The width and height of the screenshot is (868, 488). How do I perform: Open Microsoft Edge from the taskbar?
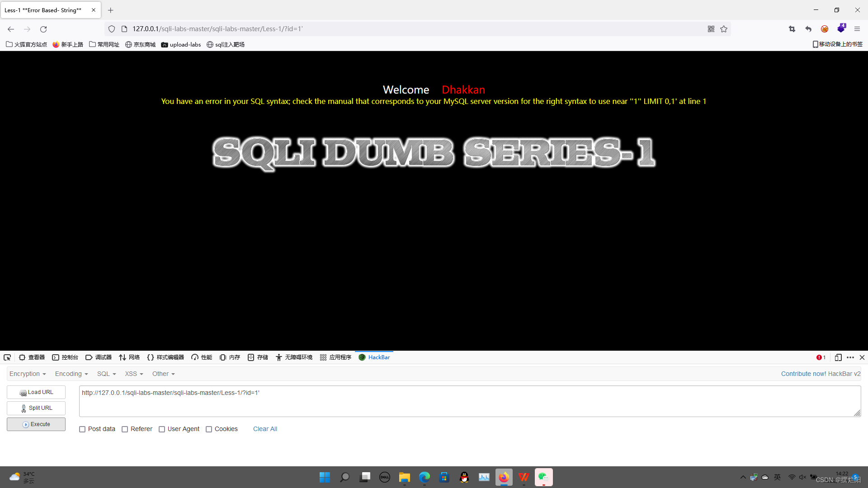click(424, 477)
